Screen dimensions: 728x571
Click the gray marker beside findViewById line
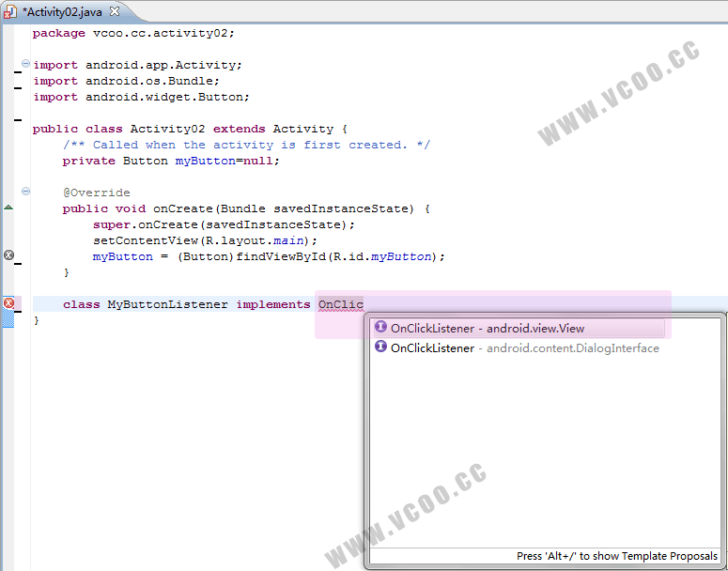click(9, 255)
